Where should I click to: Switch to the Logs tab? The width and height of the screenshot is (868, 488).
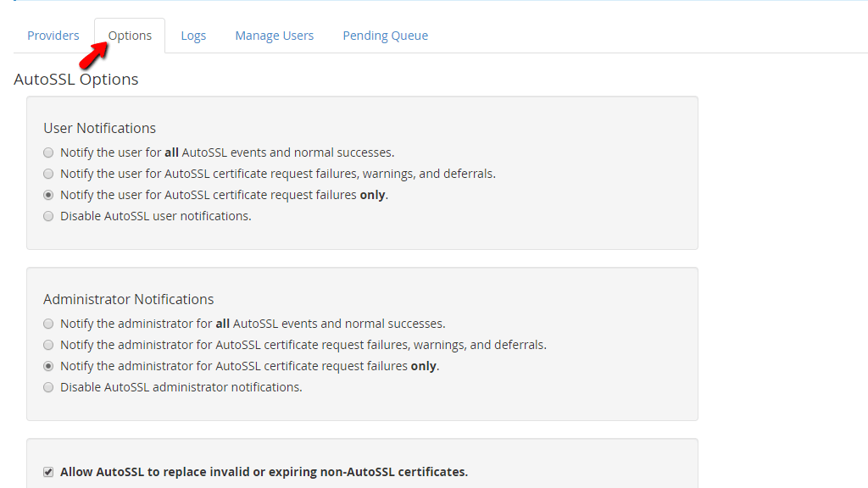point(193,36)
